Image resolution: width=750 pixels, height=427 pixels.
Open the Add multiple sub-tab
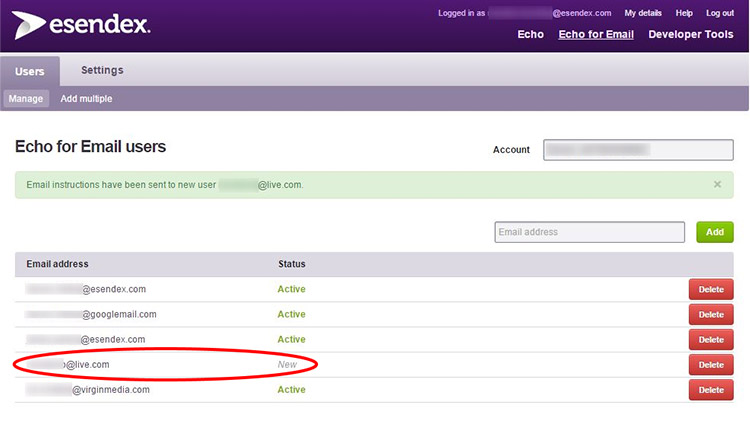(x=86, y=99)
